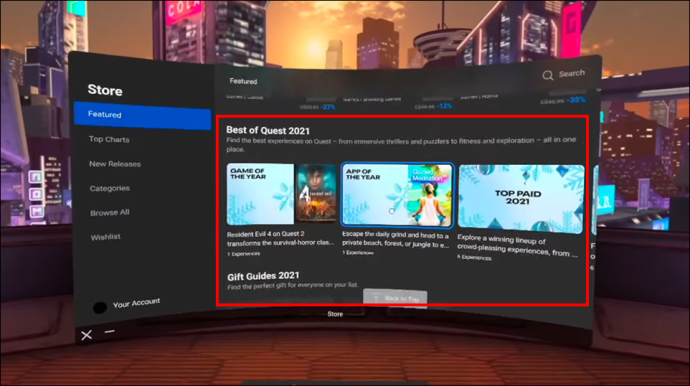Close the Store panel with X

click(87, 335)
